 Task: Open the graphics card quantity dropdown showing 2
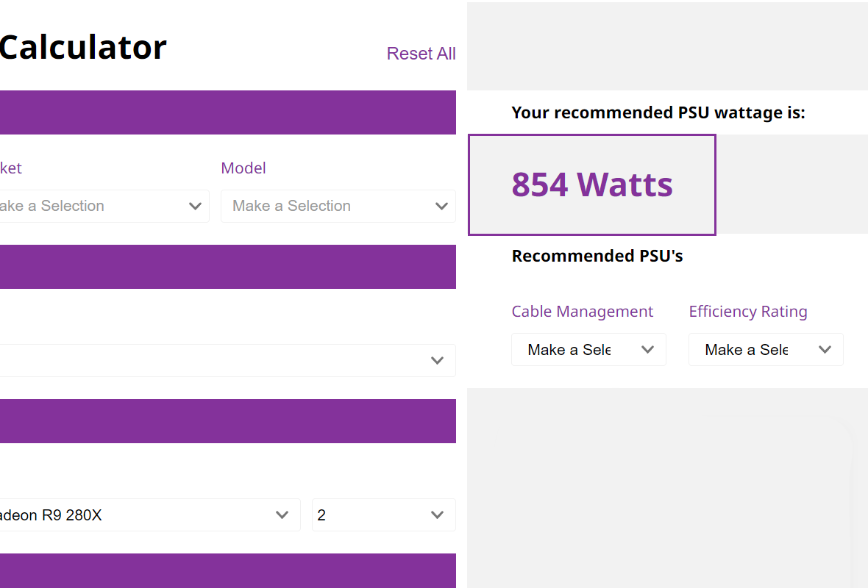[384, 515]
